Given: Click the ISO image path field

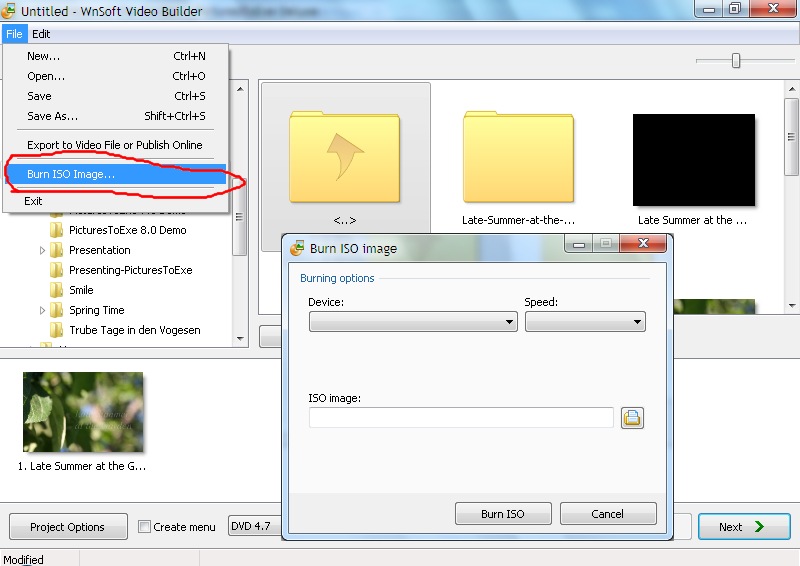Looking at the screenshot, I should coord(461,418).
